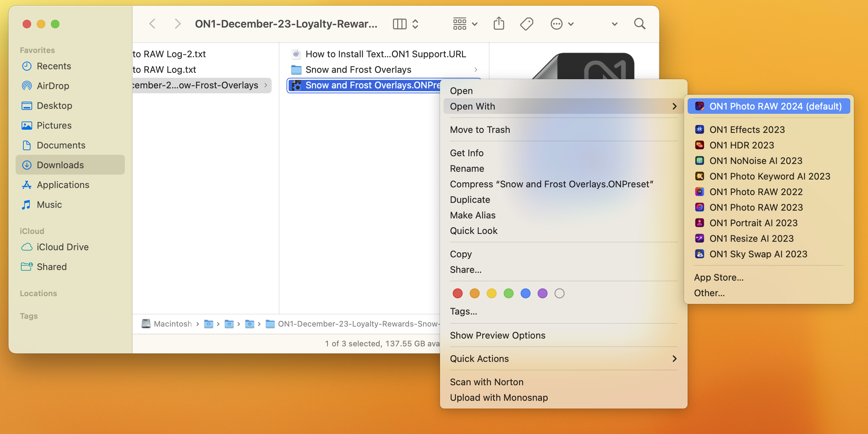Apply the gray tag color circle
Viewport: 868px width, 434px height.
coord(560,293)
